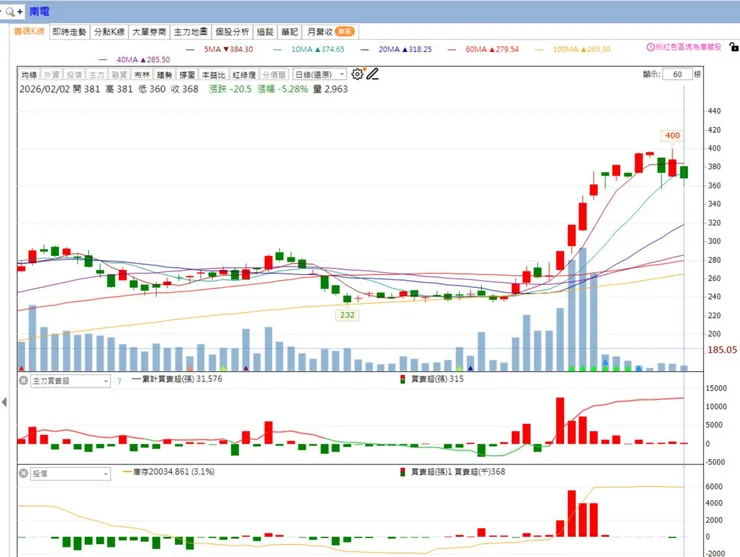Click the 100MA 265.30 legend
Viewport: 740px width, 557px height.
[573, 49]
